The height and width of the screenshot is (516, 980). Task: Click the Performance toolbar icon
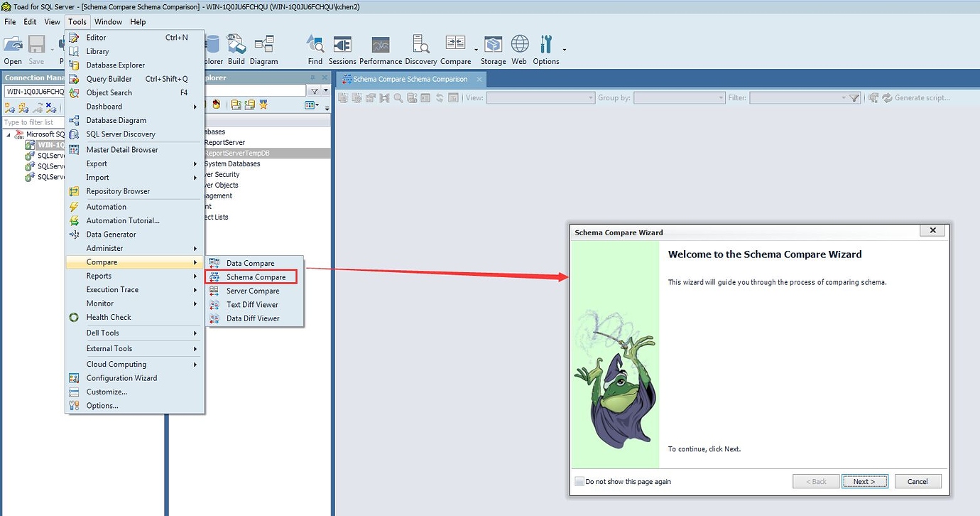(x=380, y=48)
